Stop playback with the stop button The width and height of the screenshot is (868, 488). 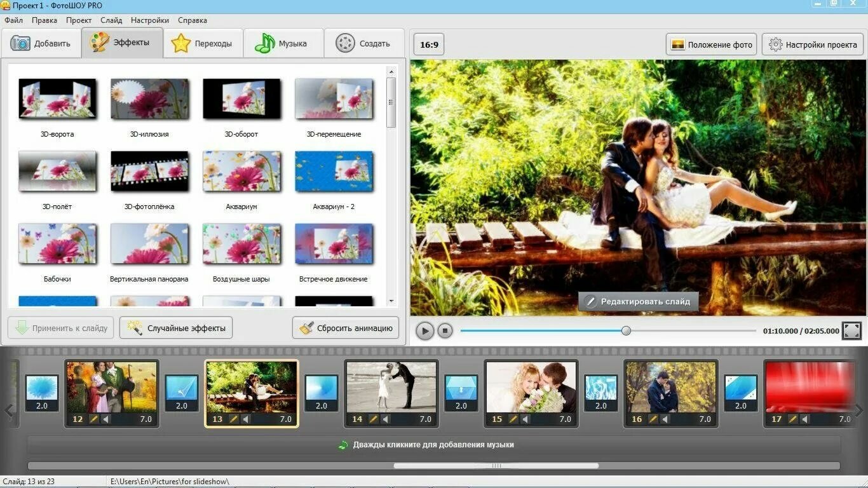pos(445,330)
